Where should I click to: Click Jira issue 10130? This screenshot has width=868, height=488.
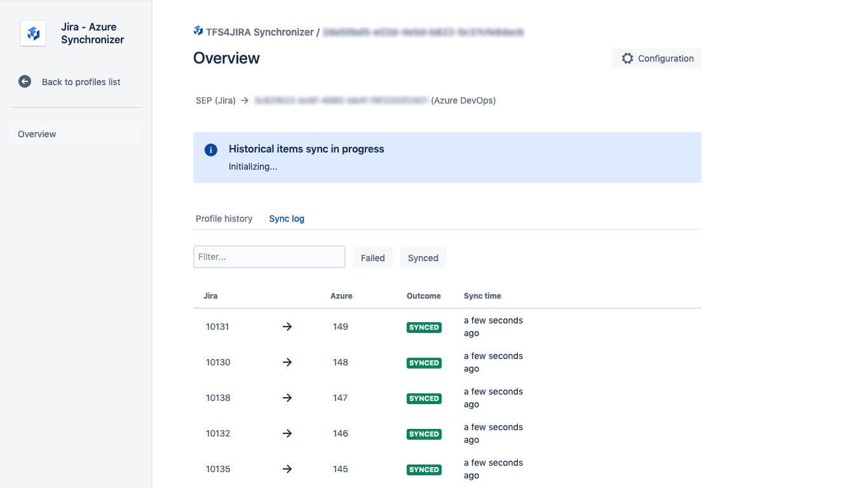click(x=218, y=362)
